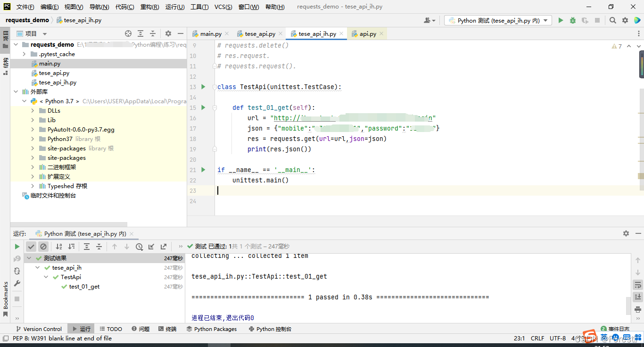Screen dimensions: 644x347
Task: Expand the DLLs folder
Action: point(33,110)
